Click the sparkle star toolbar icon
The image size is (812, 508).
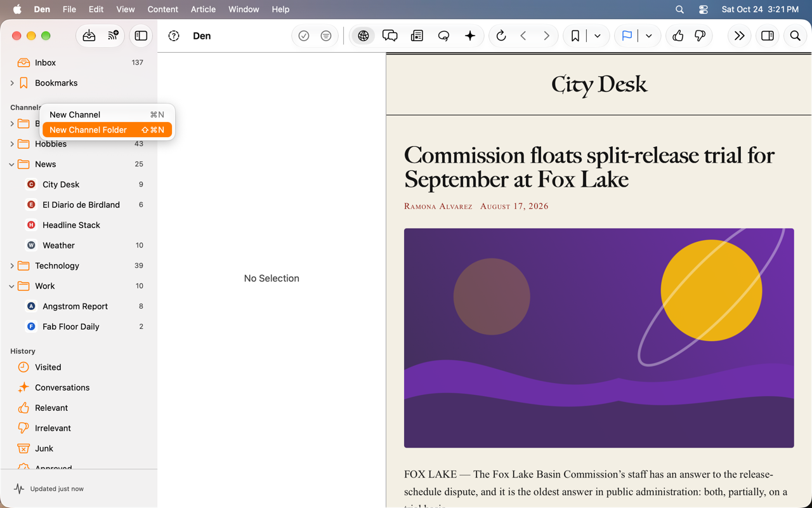pos(470,36)
